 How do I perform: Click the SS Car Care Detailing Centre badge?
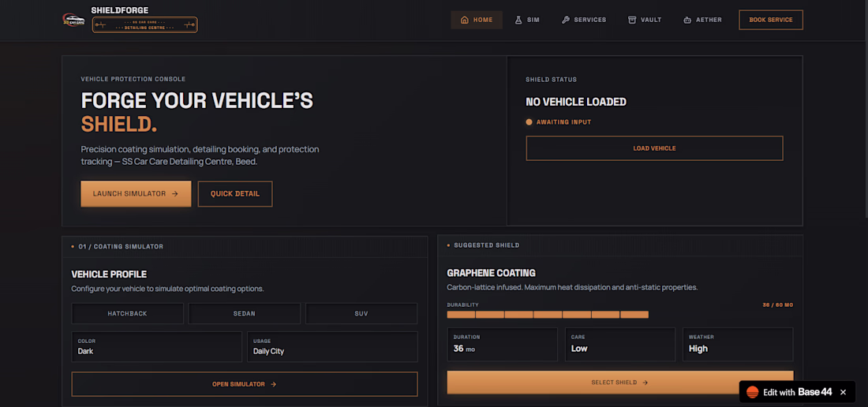144,25
